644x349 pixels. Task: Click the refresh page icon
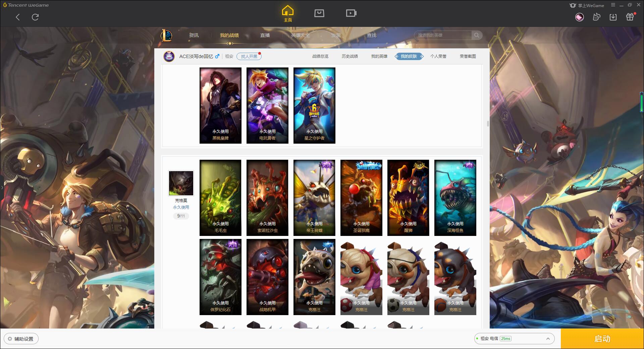point(35,17)
